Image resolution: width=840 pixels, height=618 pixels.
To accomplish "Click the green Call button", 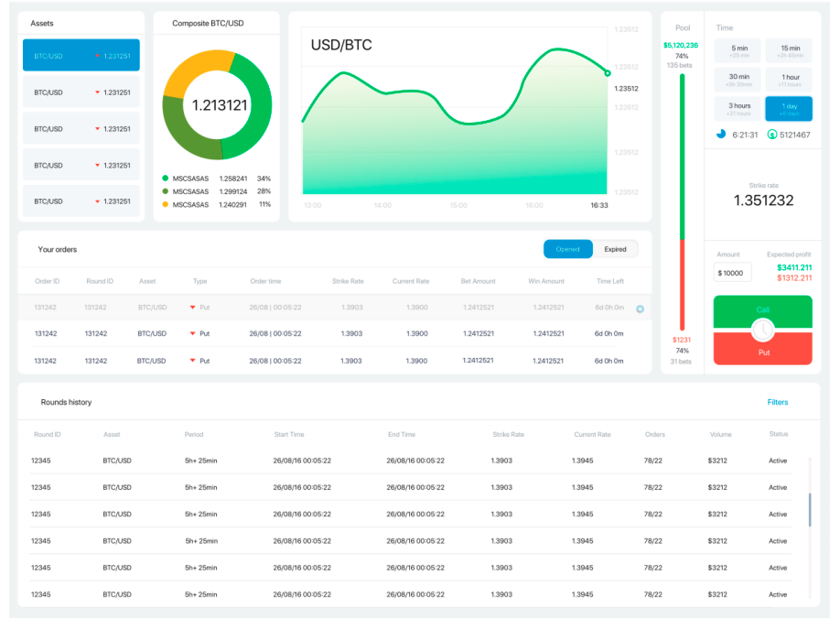I will (x=763, y=310).
